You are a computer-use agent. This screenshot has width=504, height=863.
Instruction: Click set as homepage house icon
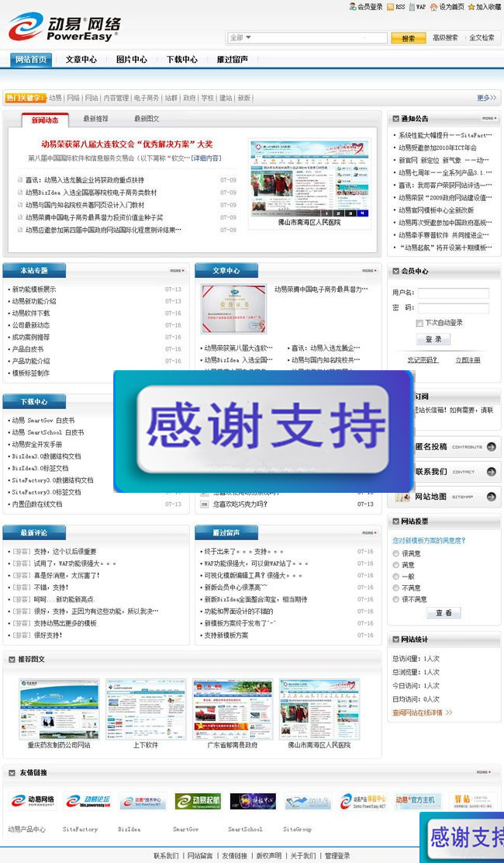(x=433, y=7)
